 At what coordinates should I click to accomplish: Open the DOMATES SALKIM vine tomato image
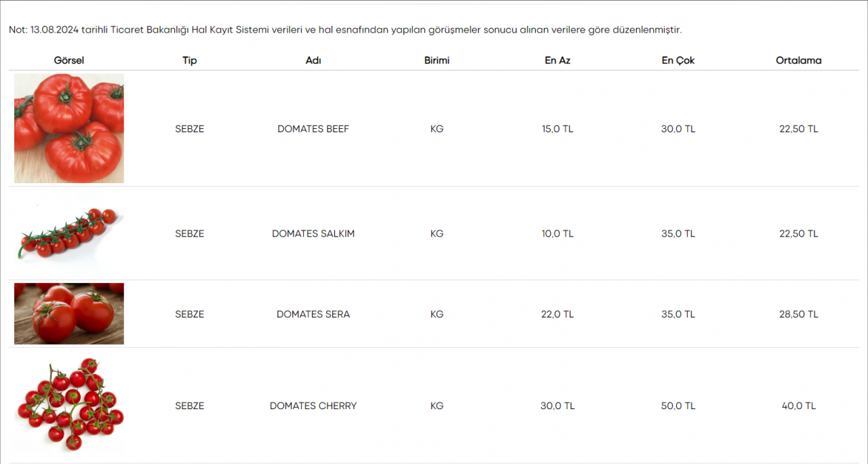pyautogui.click(x=69, y=233)
